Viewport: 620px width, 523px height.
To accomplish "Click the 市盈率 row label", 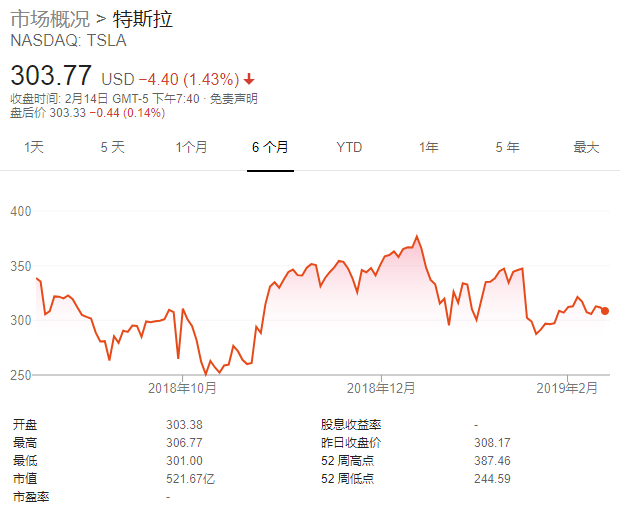I will 31,497.
